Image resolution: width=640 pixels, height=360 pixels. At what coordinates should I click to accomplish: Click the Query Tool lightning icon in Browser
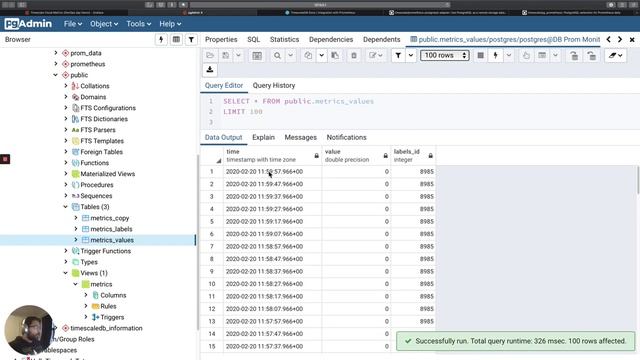pos(161,40)
